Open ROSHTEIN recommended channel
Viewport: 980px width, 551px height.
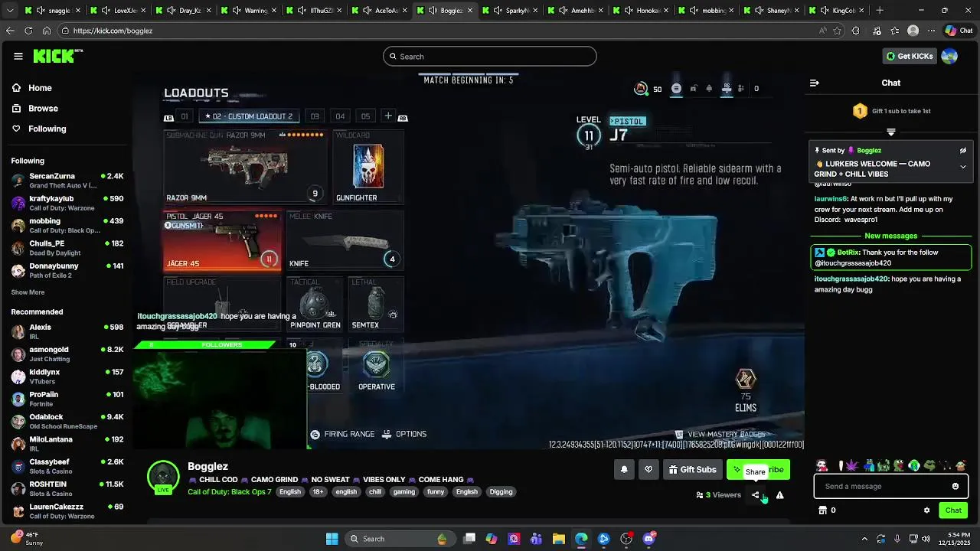tap(67, 489)
